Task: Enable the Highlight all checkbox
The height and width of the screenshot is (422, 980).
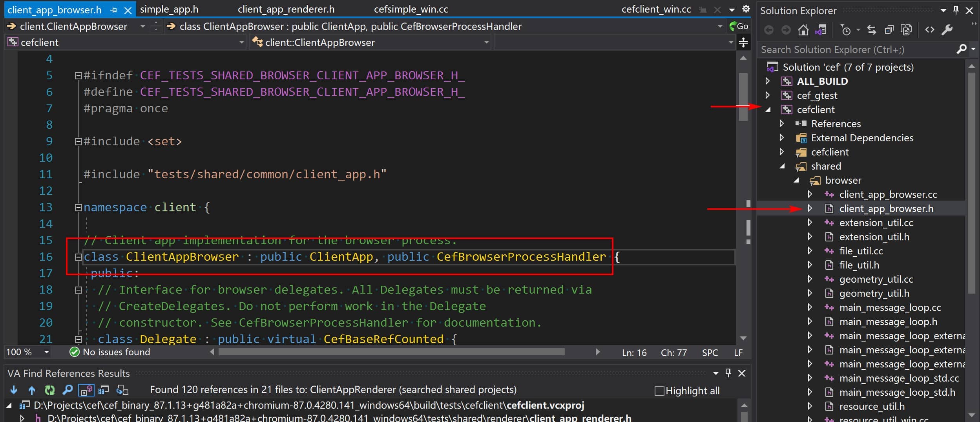Action: (659, 391)
